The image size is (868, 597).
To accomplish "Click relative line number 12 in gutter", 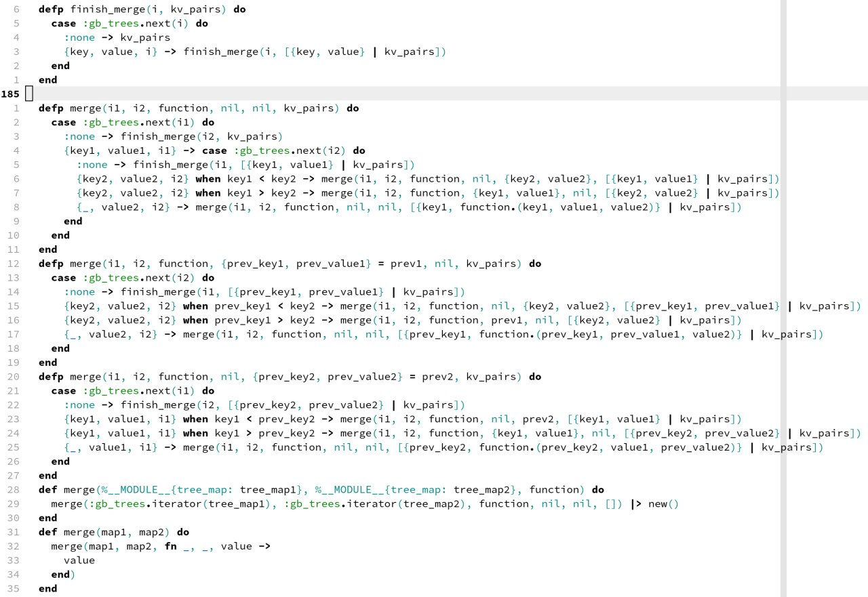I will (14, 264).
